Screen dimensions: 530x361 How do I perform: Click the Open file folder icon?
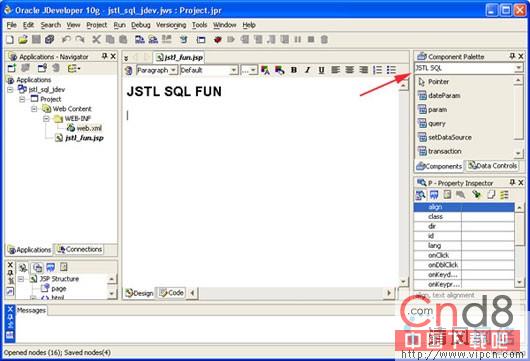click(x=23, y=40)
